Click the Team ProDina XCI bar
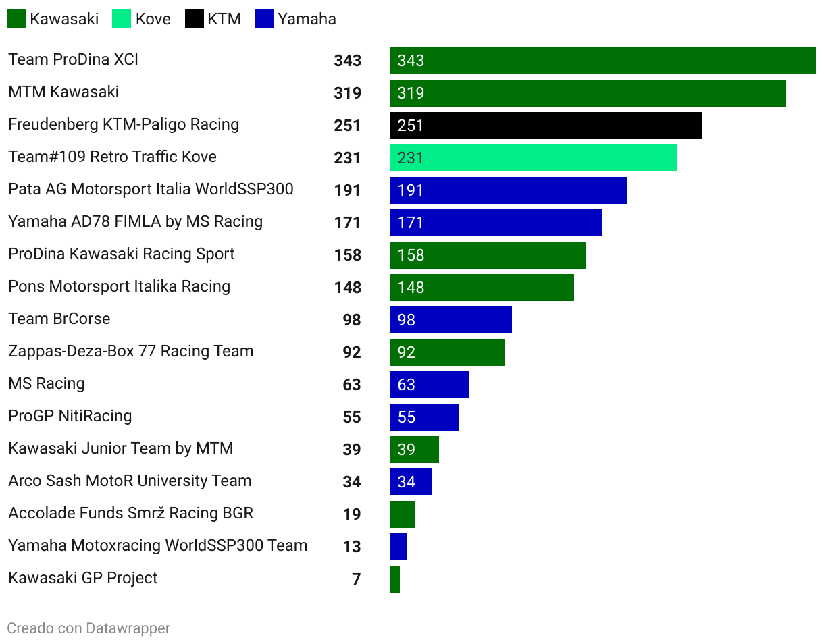This screenshot has width=824, height=644. [602, 61]
